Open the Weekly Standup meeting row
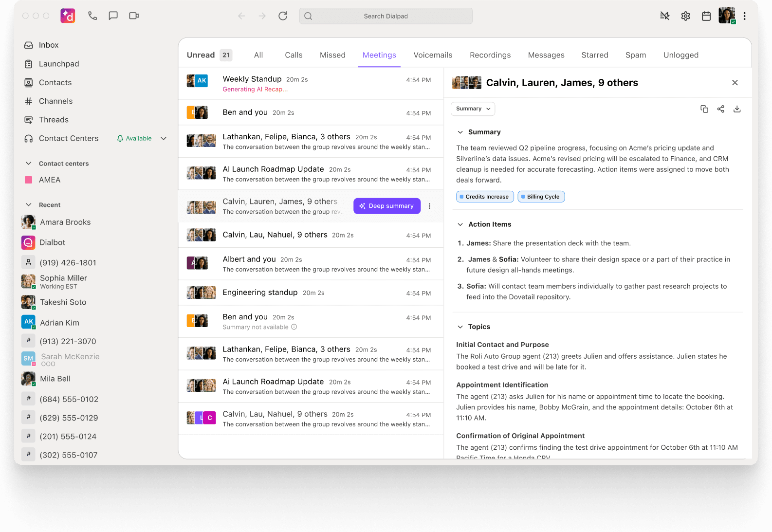 pos(311,84)
